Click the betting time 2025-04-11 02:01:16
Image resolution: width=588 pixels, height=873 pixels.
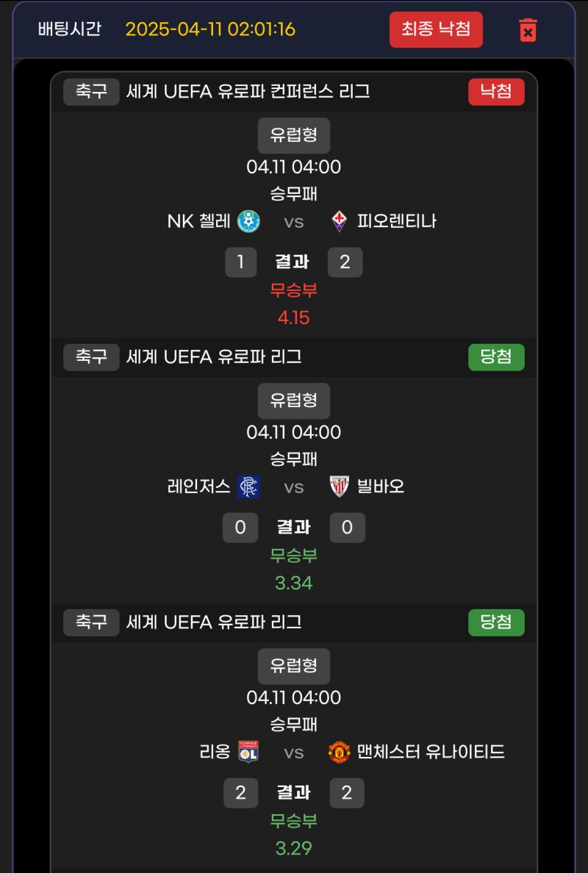210,29
